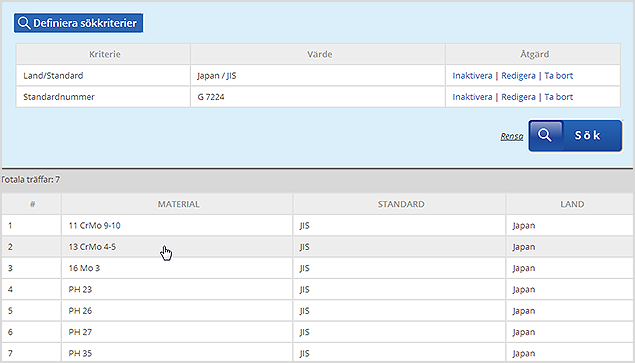
Task: Click JIS in the PH 23 row
Action: 305,290
